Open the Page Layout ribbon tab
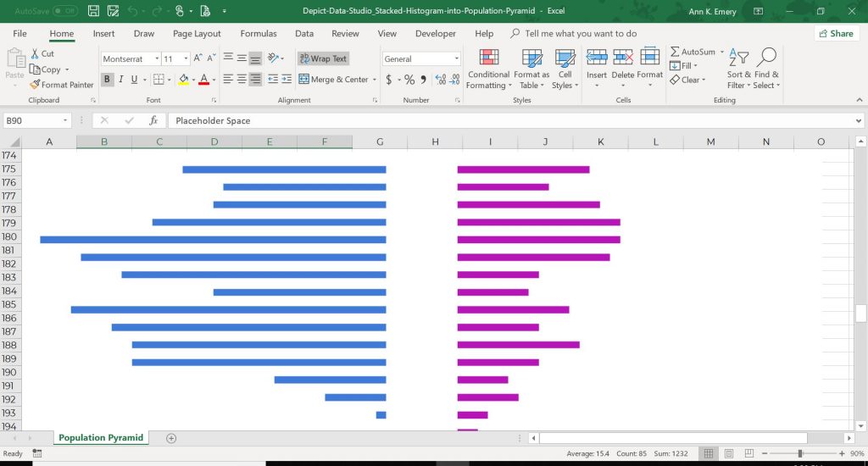This screenshot has height=466, width=868. (x=197, y=33)
